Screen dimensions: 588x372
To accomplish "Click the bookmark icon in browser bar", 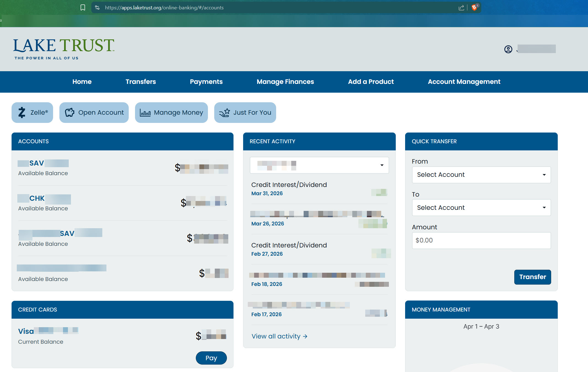I will click(x=83, y=8).
